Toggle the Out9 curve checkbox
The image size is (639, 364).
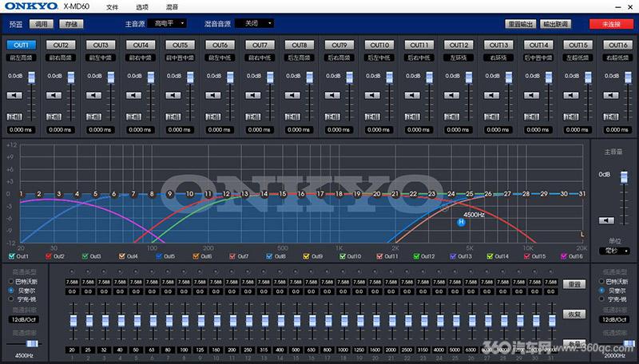pyautogui.click(x=307, y=256)
